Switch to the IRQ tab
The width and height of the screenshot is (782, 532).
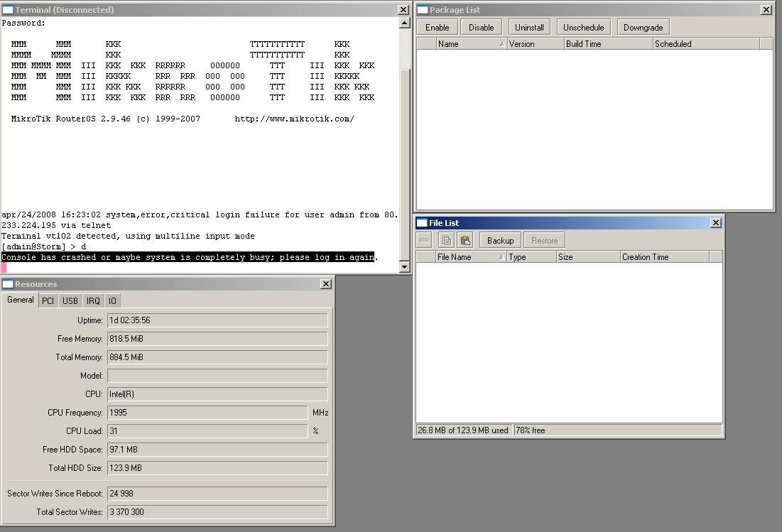[93, 300]
